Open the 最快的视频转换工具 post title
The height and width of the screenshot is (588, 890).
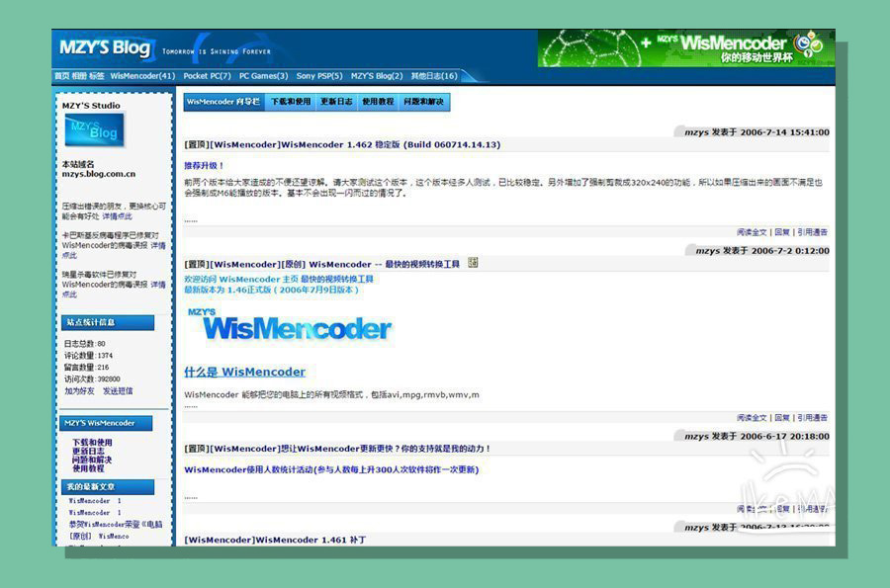click(321, 264)
